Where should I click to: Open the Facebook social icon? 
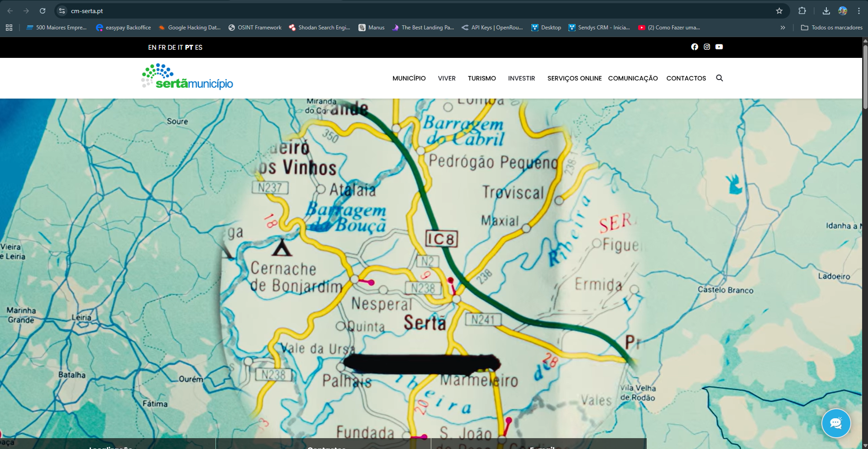coord(695,47)
